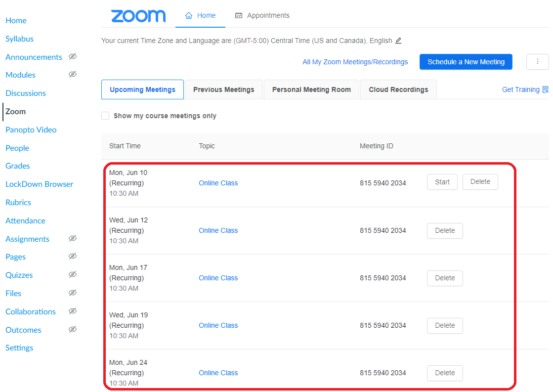Select the Personal Meeting Room tab
Screen dimensions: 553x392
(311, 89)
